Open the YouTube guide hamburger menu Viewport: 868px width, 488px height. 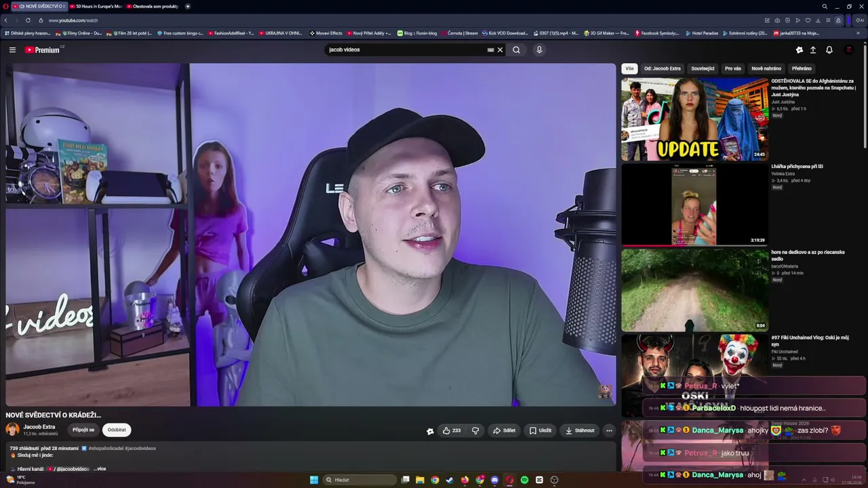[x=12, y=49]
